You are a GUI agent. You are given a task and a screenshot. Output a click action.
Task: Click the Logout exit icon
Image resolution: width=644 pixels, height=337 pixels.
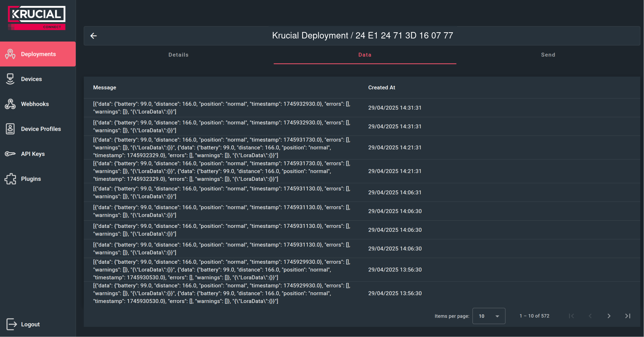click(11, 324)
